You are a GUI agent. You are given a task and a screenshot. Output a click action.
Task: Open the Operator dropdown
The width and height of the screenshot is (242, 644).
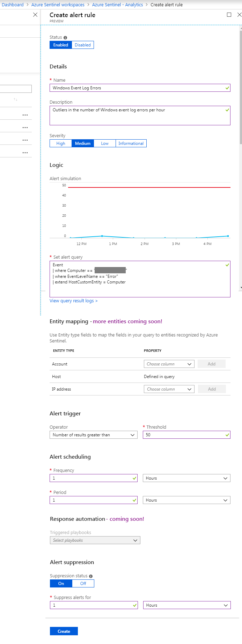[94, 435]
